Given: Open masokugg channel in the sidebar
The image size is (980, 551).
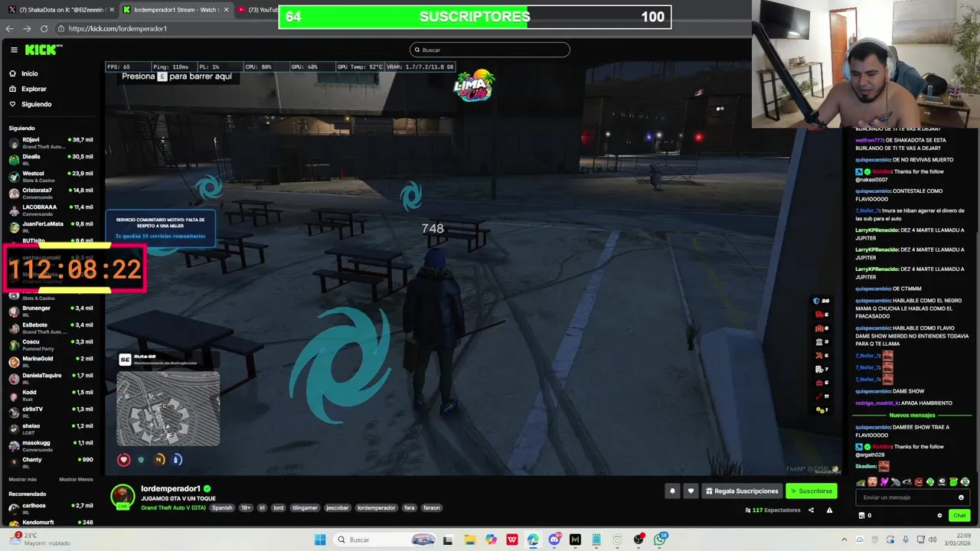Looking at the screenshot, I should point(51,445).
